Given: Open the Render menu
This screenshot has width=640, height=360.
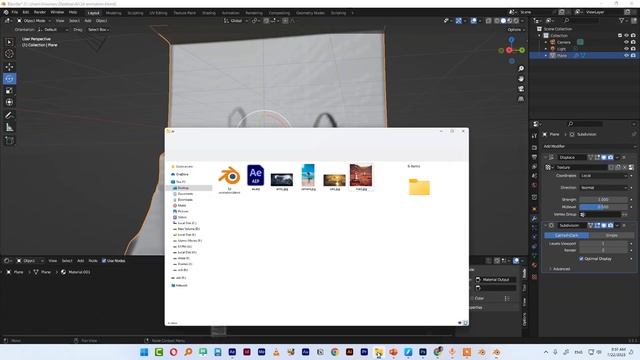Looking at the screenshot, I should pyautogui.click(x=40, y=12).
